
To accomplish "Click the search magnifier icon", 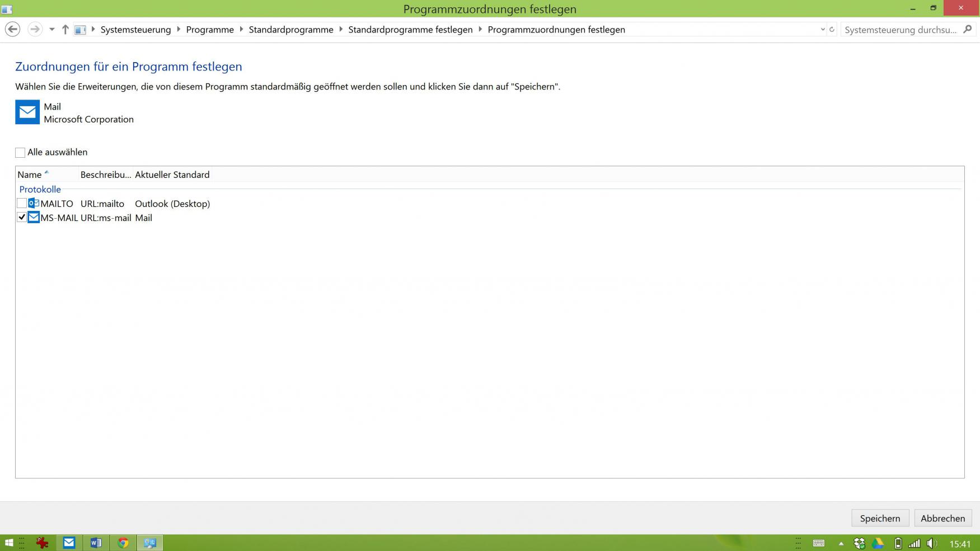I will (968, 29).
